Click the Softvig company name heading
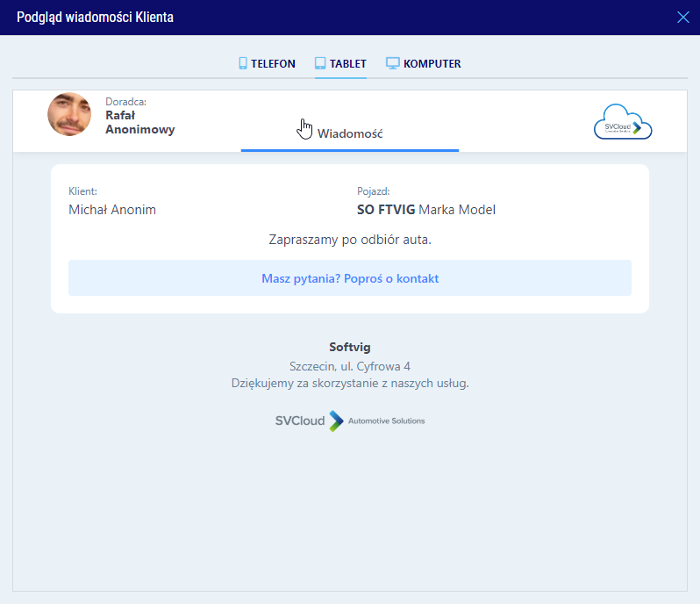Viewport: 700px width, 604px height. click(350, 348)
